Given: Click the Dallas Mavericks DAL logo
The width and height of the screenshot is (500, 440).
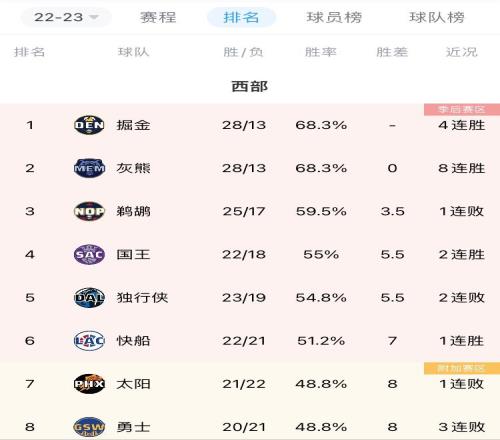Looking at the screenshot, I should (89, 297).
